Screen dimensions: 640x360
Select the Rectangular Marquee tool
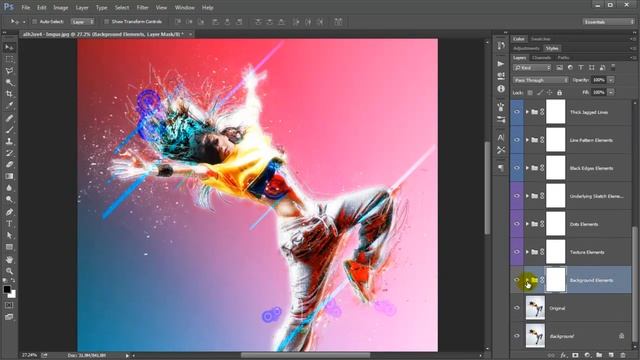[9, 59]
